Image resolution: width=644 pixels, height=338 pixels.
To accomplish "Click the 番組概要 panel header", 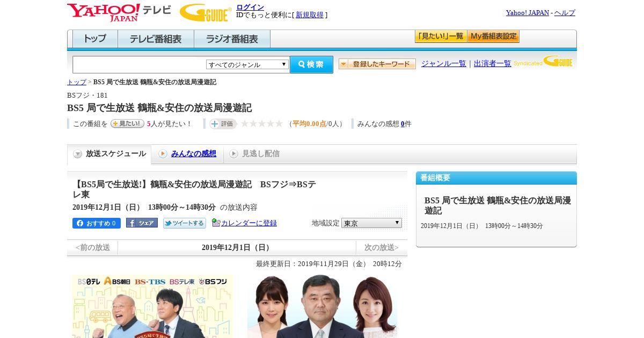I will tap(496, 178).
